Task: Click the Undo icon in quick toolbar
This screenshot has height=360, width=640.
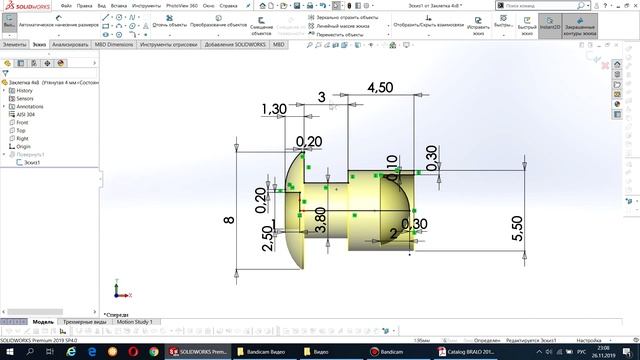Action: pyautogui.click(x=323, y=6)
